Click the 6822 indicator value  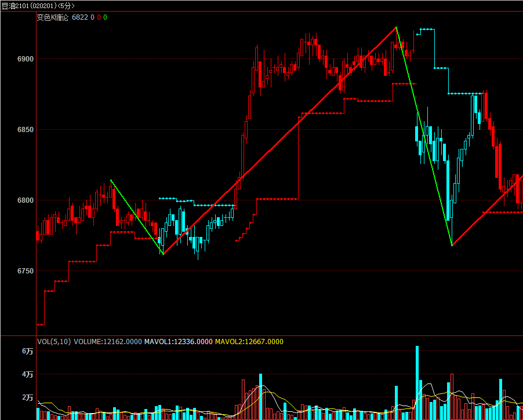click(80, 17)
